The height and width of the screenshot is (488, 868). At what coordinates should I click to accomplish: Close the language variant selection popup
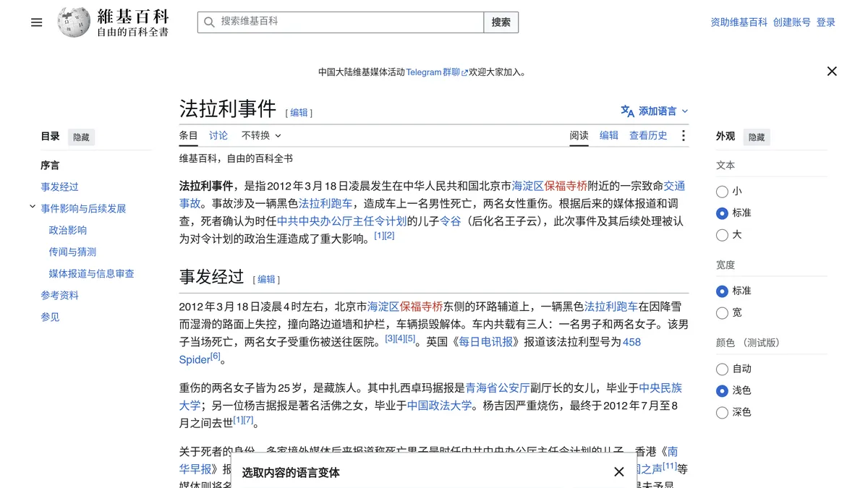pos(618,471)
